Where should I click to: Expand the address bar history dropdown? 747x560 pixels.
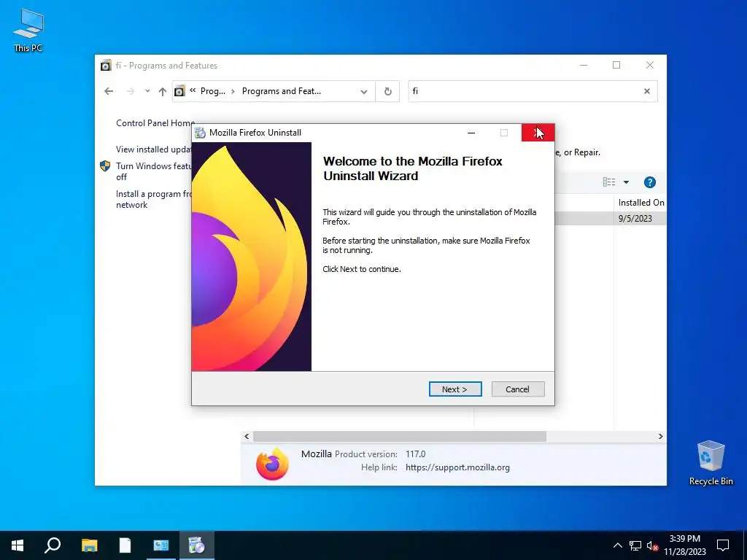tap(364, 91)
